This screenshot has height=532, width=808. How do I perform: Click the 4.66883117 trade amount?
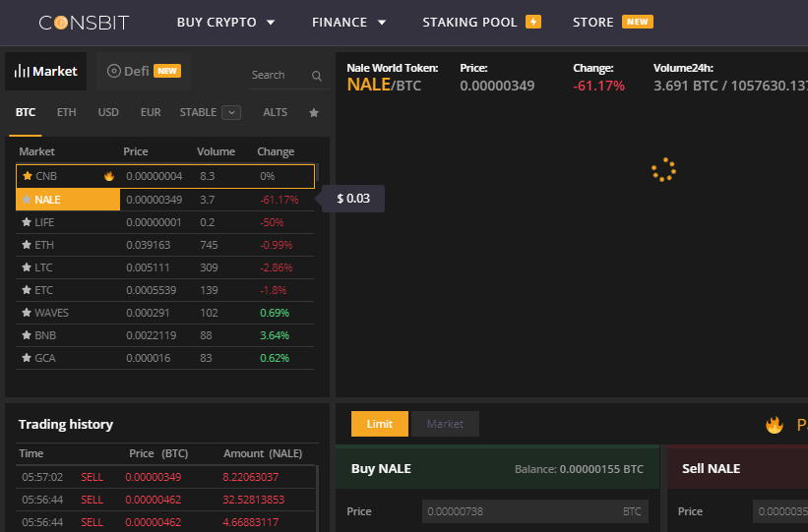click(x=250, y=522)
